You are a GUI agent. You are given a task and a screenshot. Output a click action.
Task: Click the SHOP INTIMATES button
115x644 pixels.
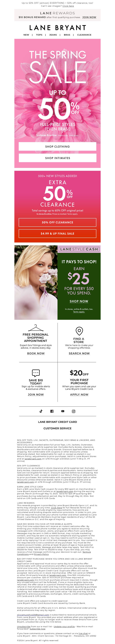[57, 158]
